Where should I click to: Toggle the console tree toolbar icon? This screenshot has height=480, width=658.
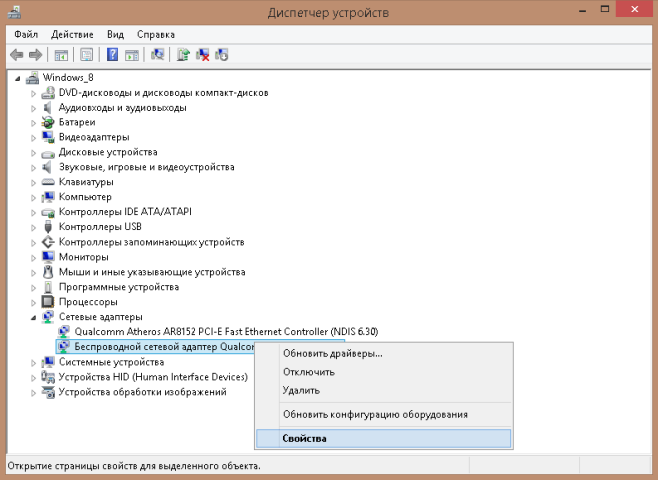[61, 55]
